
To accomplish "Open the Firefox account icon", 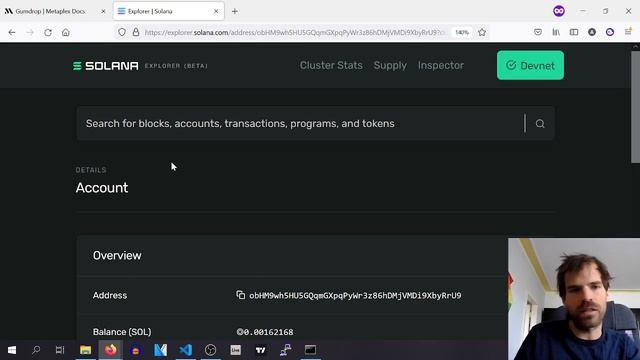I will (x=592, y=32).
